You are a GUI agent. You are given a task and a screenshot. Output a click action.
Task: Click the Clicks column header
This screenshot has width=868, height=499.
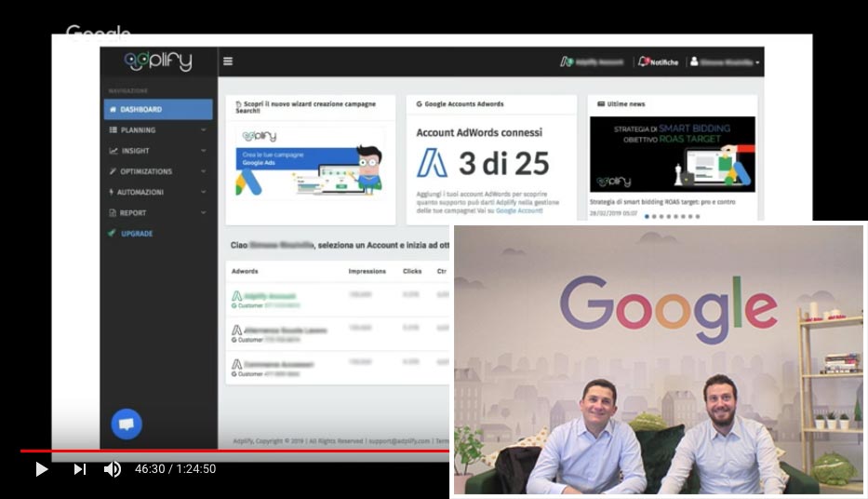[x=412, y=271]
